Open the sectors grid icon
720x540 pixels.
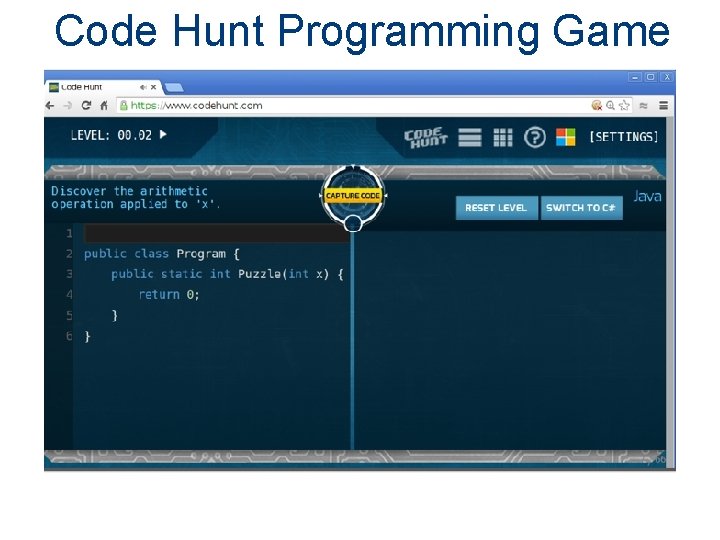(x=503, y=137)
